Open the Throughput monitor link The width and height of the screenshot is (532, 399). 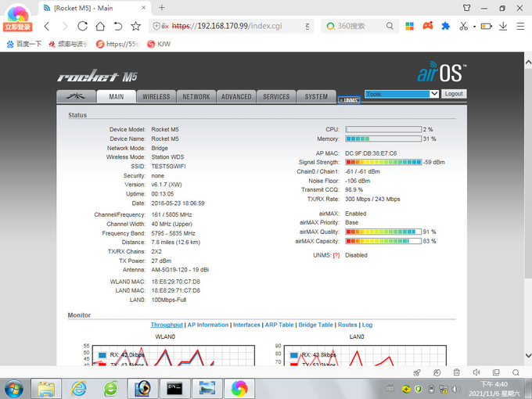[167, 325]
